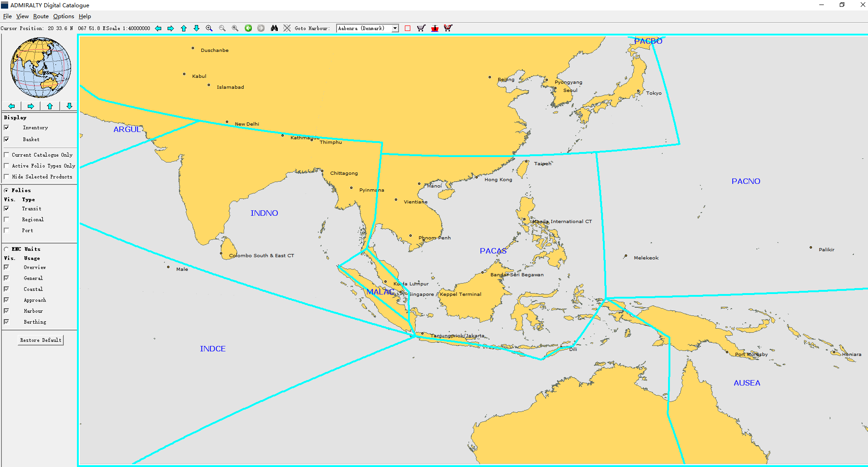Screen dimensions: 868x467
Task: Toggle Coastal usage checkbox
Action: [x=6, y=289]
